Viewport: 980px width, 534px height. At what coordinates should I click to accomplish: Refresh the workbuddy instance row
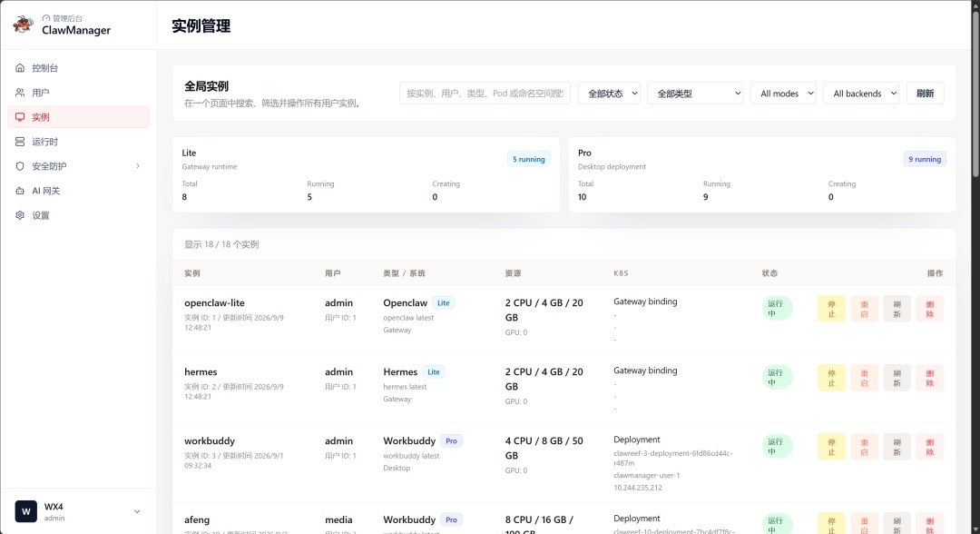pos(897,447)
